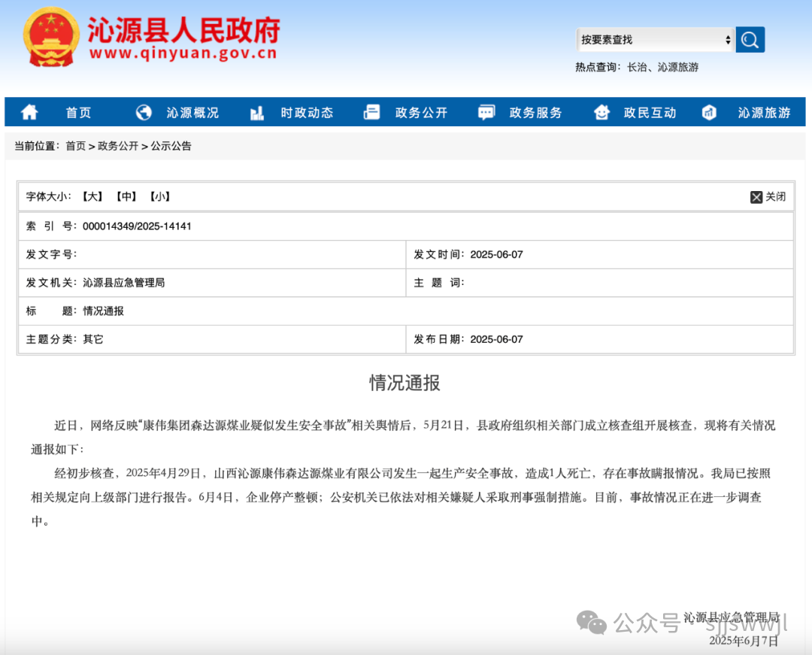This screenshot has height=655, width=812.
Task: Click the chart icon beside 时政动态
Action: click(257, 112)
